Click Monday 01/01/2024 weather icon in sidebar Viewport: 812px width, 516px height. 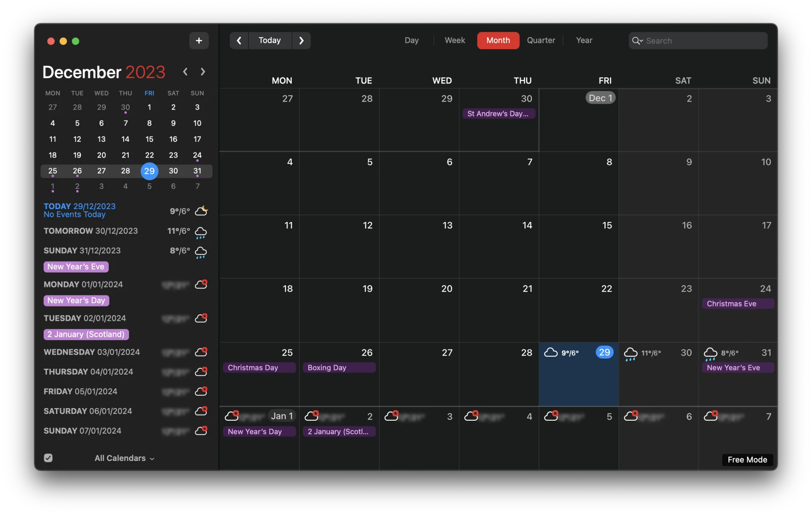[201, 284]
